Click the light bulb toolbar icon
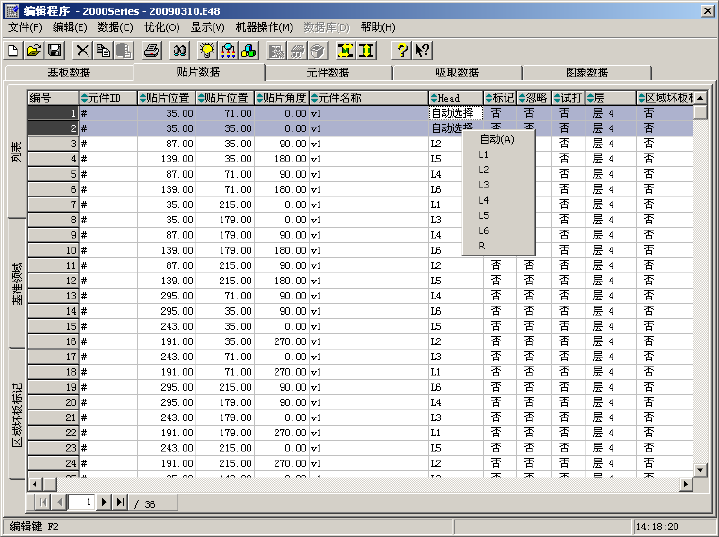 pyautogui.click(x=207, y=50)
